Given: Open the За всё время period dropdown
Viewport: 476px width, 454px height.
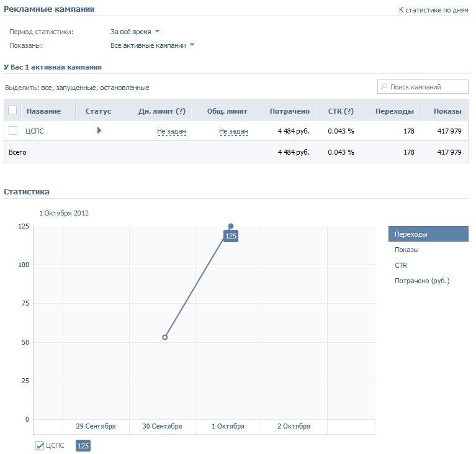Looking at the screenshot, I should point(135,32).
